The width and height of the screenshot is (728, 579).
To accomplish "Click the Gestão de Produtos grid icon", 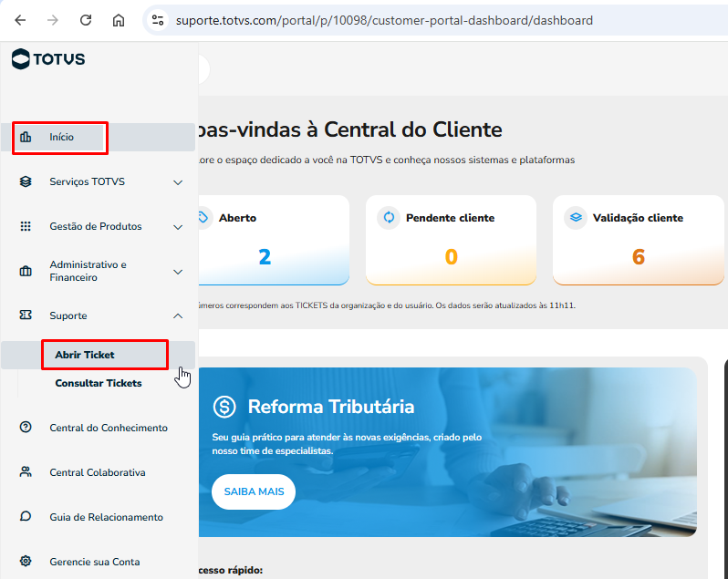I will [26, 226].
